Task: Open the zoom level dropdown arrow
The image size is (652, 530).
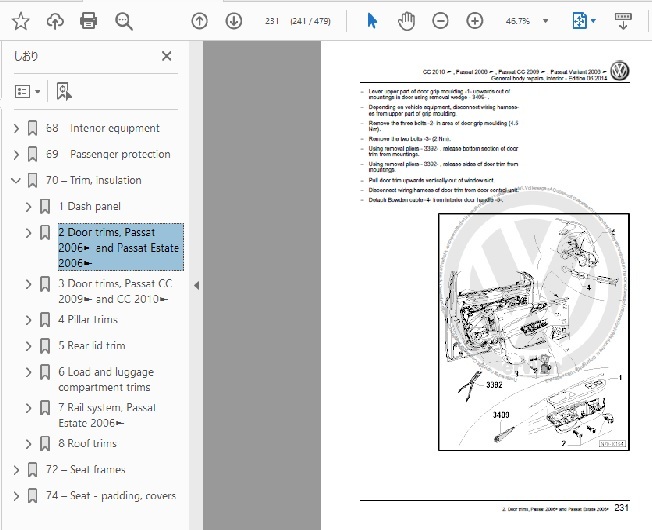Action: (x=546, y=21)
